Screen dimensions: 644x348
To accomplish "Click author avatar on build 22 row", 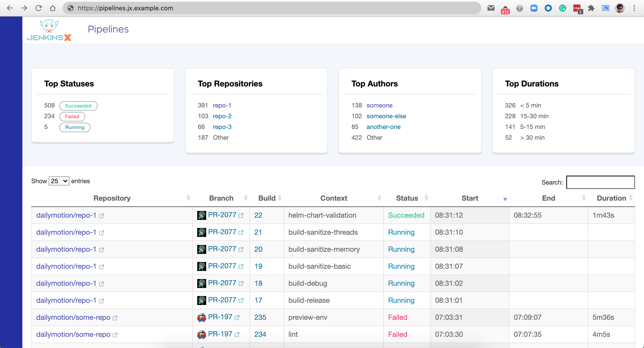I will coord(201,215).
